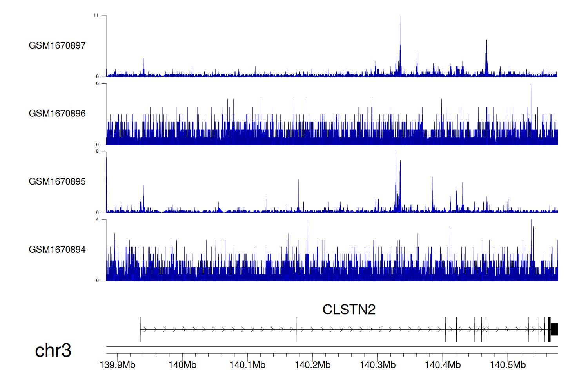Click the 140.3Mb axis label
This screenshot has width=588, height=384.
377,365
